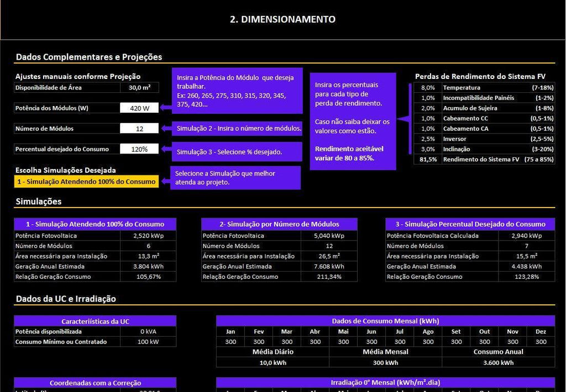
Task: Click the Consumo Mínimo ou Contratado 100 kW cell
Action: click(148, 342)
